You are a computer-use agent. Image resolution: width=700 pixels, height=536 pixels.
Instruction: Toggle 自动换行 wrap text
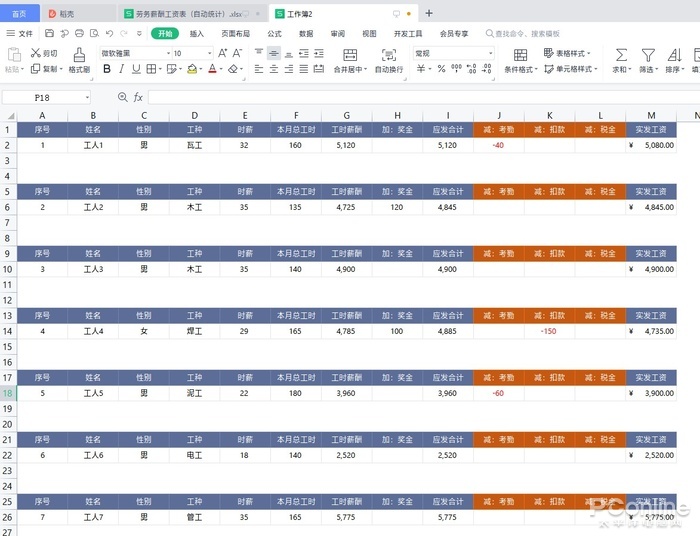[389, 60]
